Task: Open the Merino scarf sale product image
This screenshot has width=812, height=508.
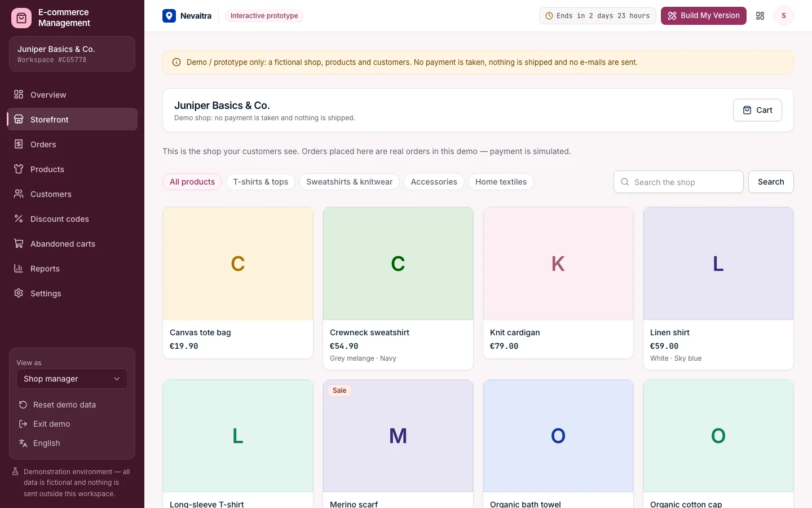Action: pyautogui.click(x=398, y=436)
